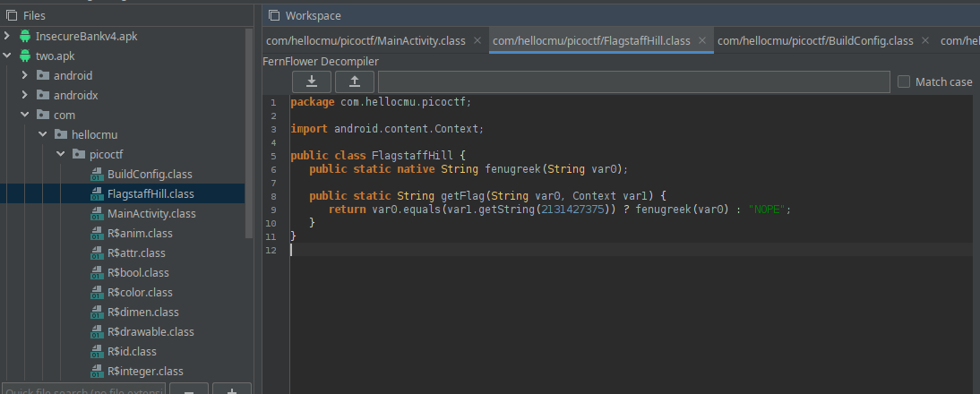980x394 pixels.
Task: Close the FlagstaffHill.class tab
Action: 702,40
